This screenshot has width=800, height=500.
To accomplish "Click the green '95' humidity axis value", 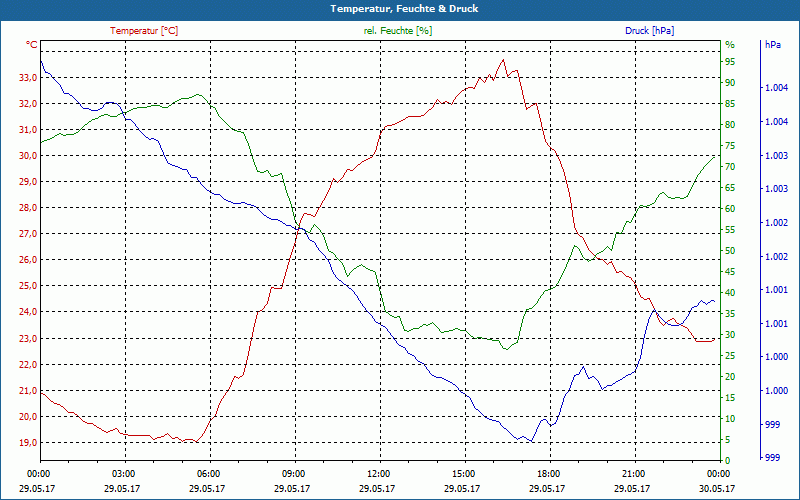I will (731, 62).
